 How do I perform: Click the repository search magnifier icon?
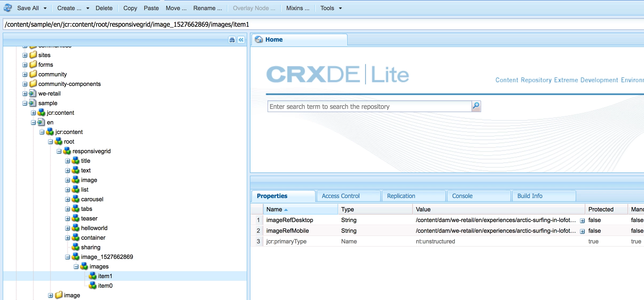tap(476, 106)
